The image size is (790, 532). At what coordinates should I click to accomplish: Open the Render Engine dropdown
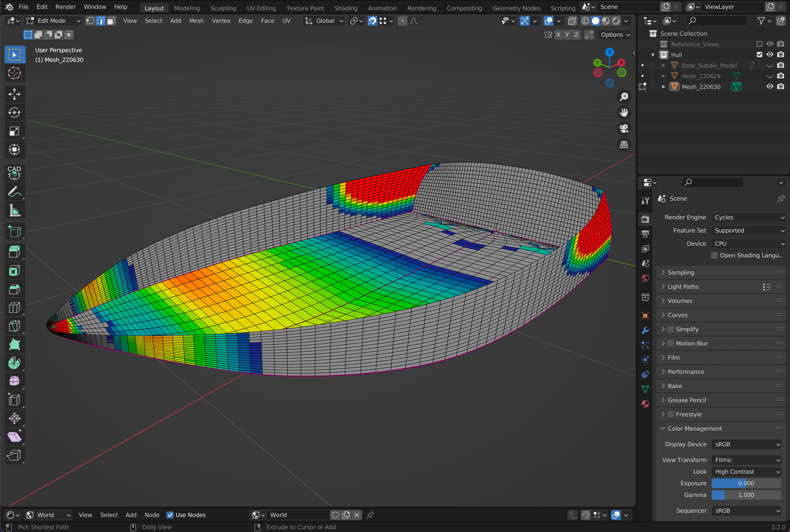pos(748,217)
